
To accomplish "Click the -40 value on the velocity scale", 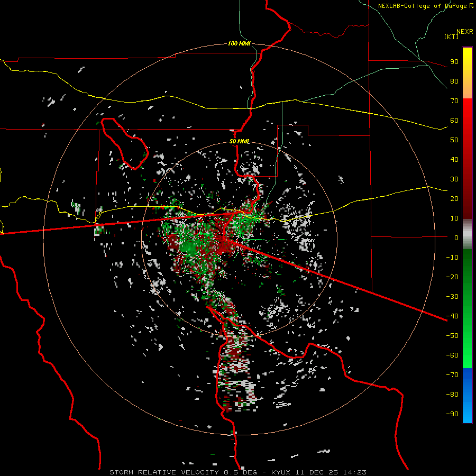I will pos(452,316).
